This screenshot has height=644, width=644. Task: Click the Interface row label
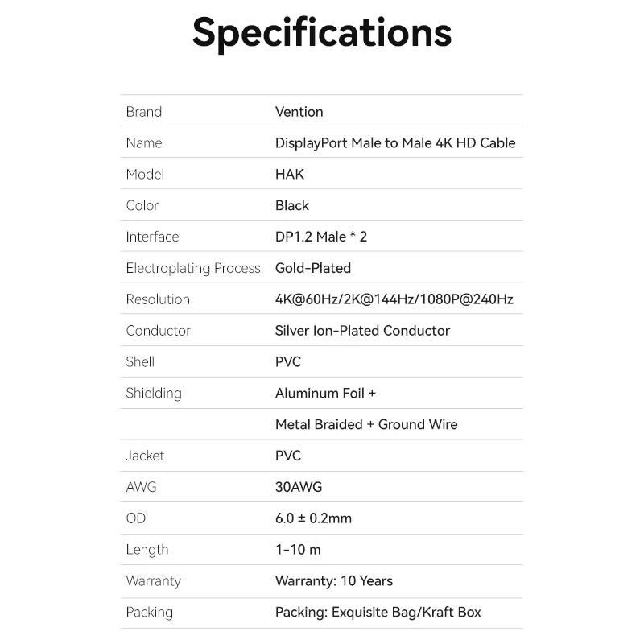point(152,237)
